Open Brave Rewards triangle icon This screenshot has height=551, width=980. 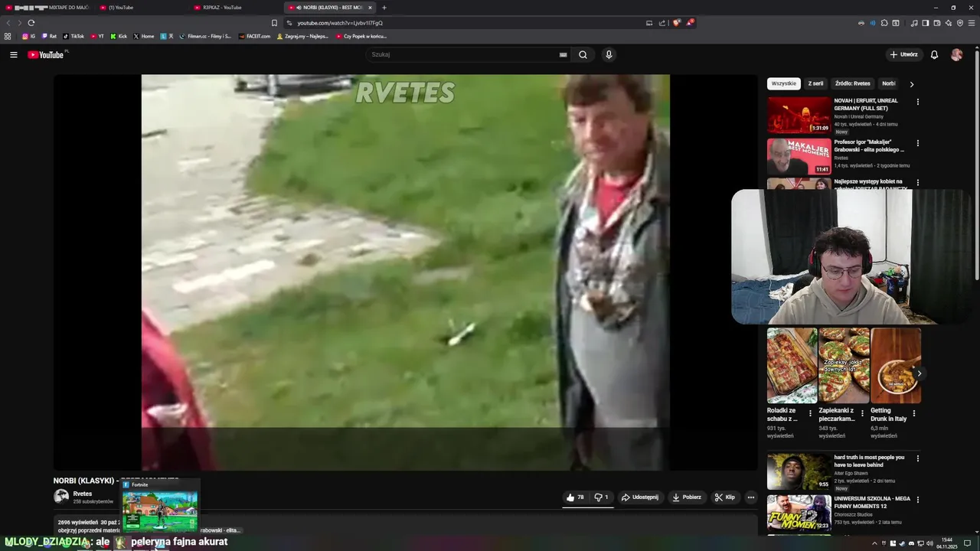point(690,23)
